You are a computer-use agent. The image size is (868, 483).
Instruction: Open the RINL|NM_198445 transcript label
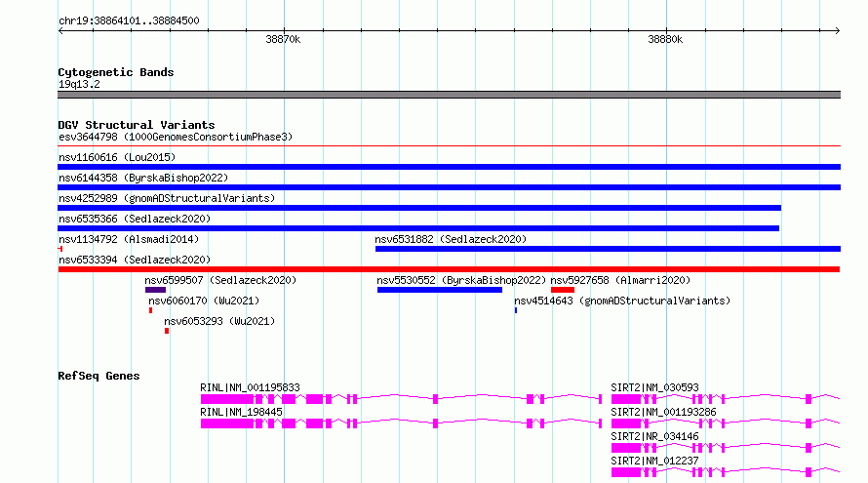(x=241, y=412)
